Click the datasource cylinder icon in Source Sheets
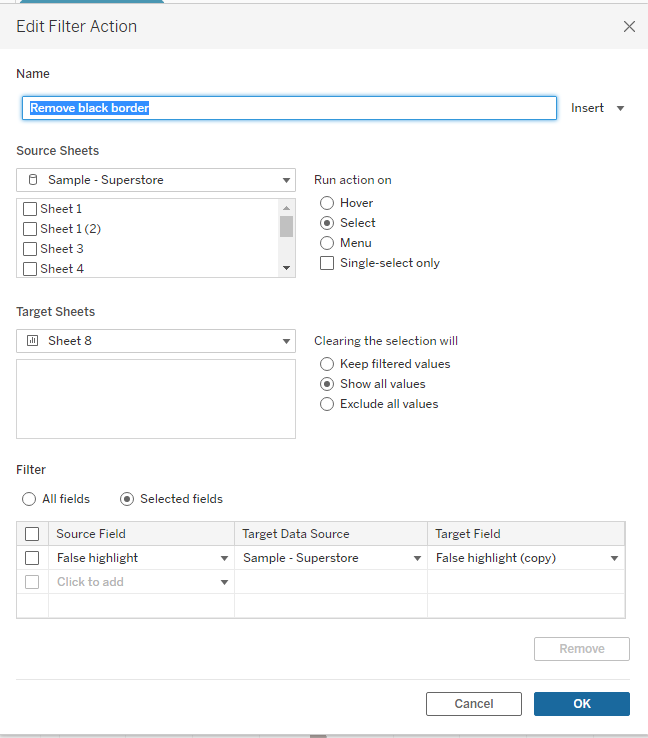 pyautogui.click(x=32, y=180)
